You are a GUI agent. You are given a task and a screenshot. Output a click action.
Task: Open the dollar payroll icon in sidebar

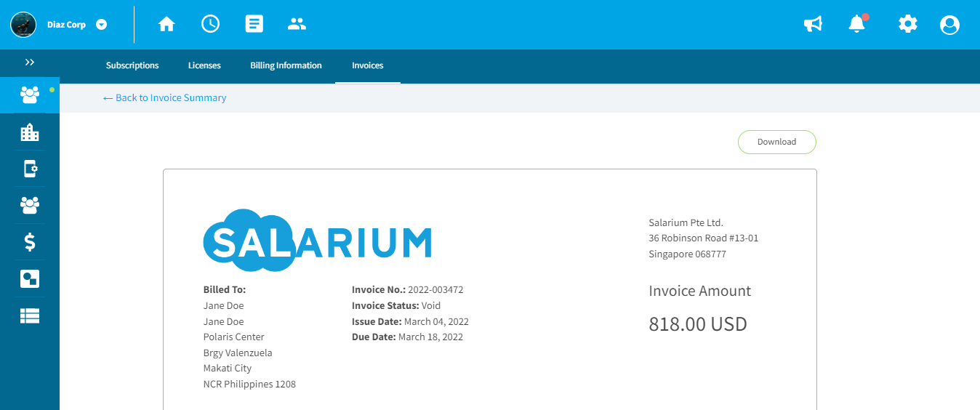click(x=30, y=242)
